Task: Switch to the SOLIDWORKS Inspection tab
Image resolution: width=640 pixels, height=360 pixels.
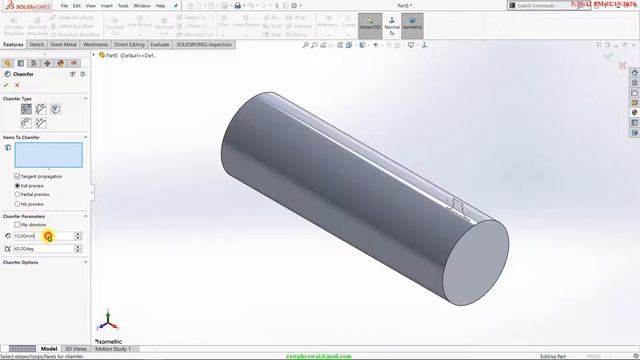Action: pyautogui.click(x=204, y=44)
